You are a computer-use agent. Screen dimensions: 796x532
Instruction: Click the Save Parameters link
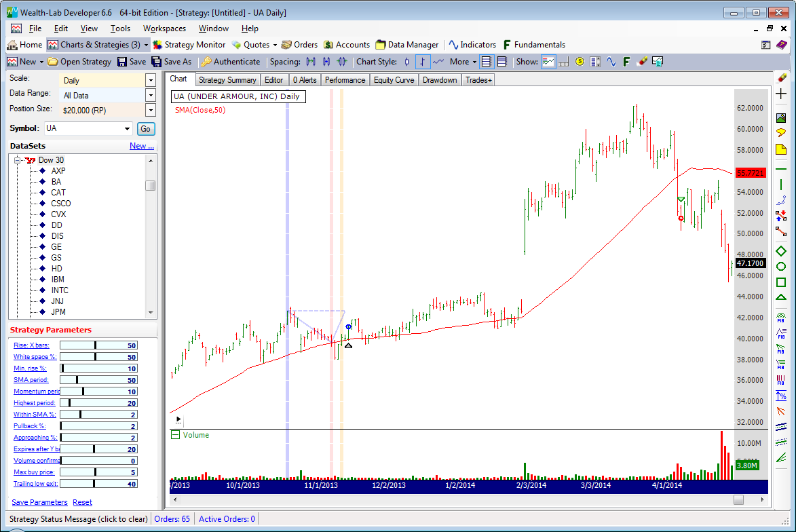[39, 502]
